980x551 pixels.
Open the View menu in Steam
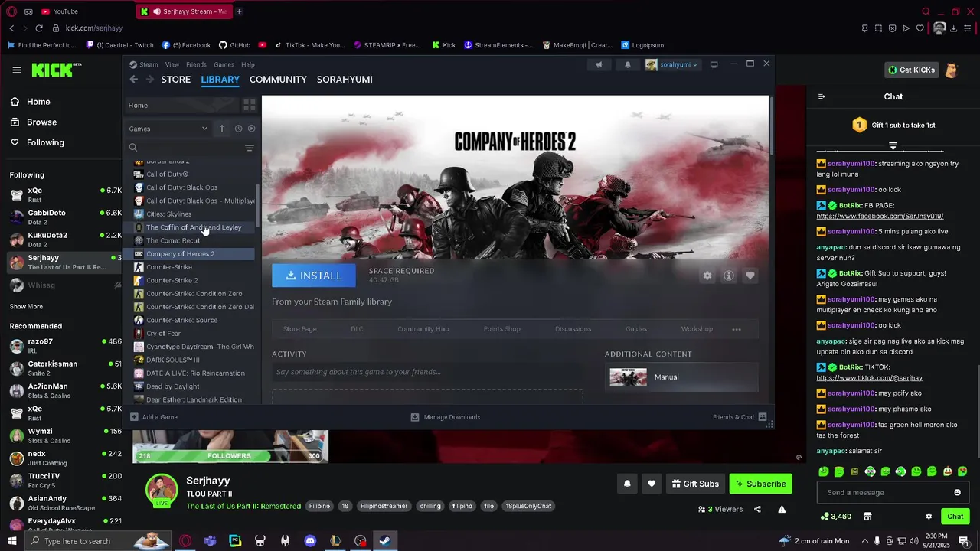172,64
